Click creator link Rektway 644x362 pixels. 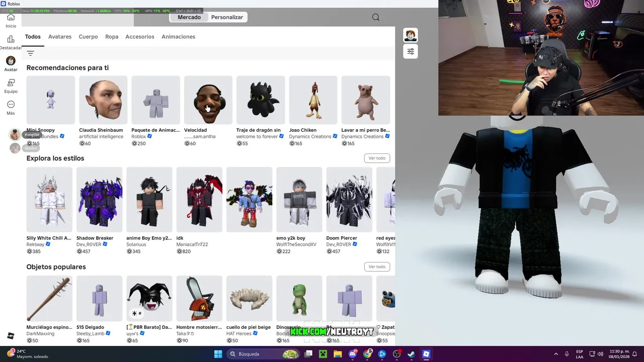(35, 244)
